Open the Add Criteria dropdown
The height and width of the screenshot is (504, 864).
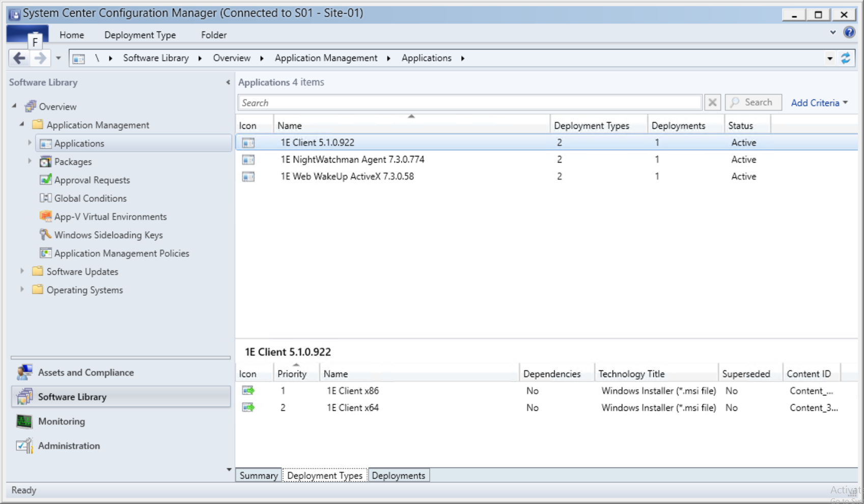[819, 103]
